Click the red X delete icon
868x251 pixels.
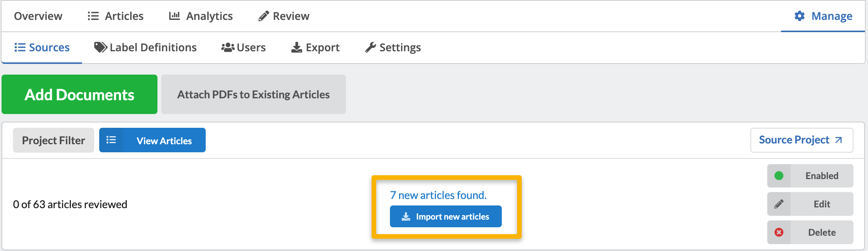pos(779,232)
